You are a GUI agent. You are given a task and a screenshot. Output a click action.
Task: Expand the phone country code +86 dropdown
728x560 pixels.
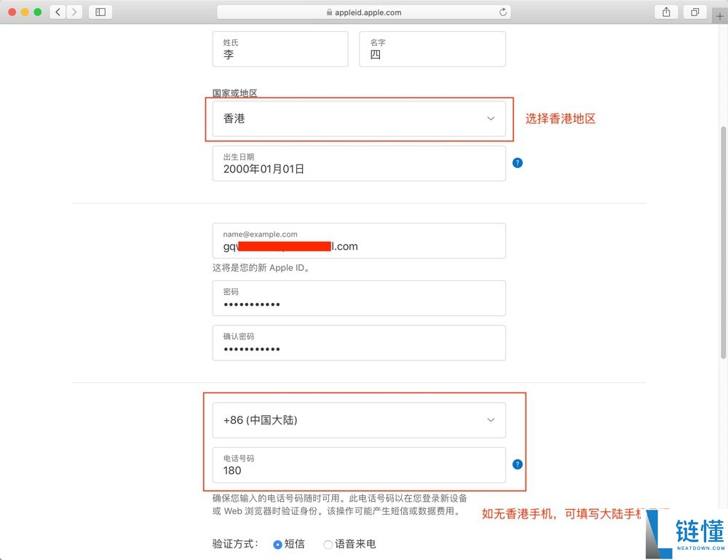pos(358,420)
